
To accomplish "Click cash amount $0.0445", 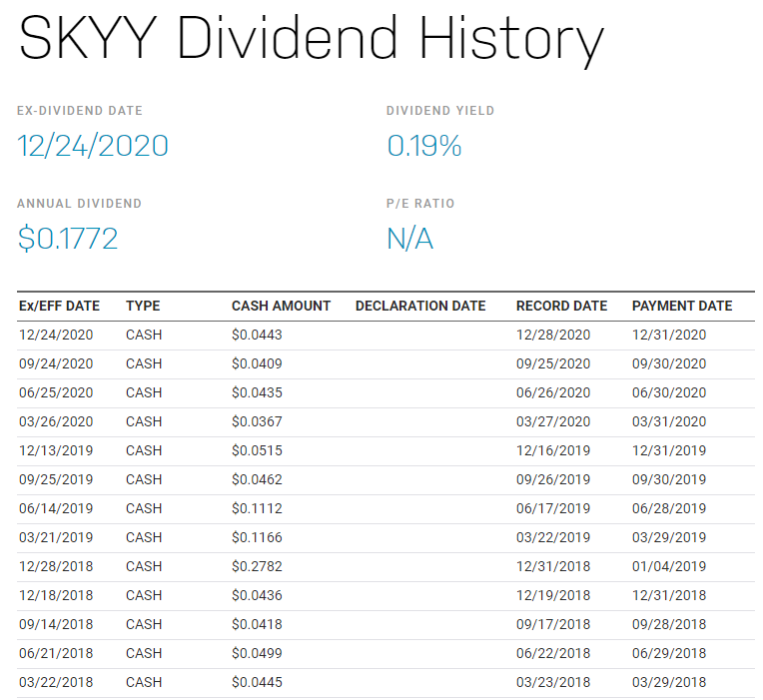I will (x=257, y=682).
